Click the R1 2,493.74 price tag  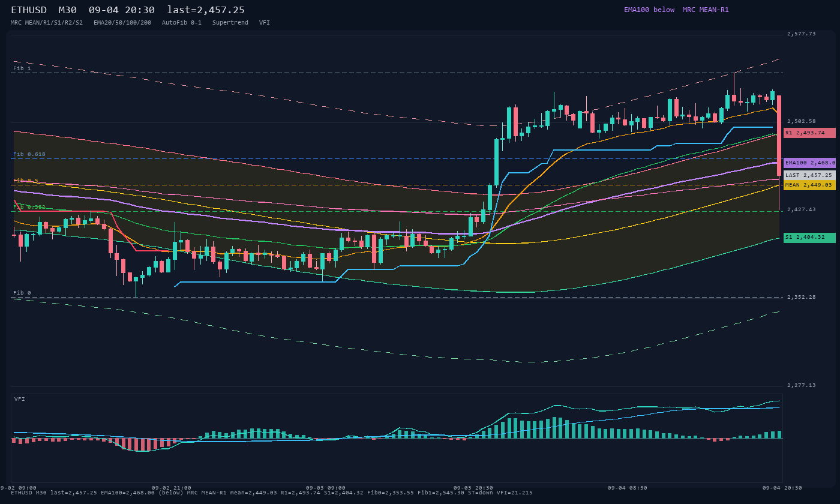pyautogui.click(x=809, y=133)
